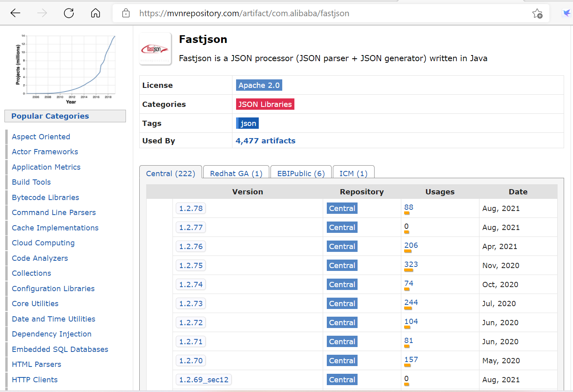Click the browser back arrow

15,13
